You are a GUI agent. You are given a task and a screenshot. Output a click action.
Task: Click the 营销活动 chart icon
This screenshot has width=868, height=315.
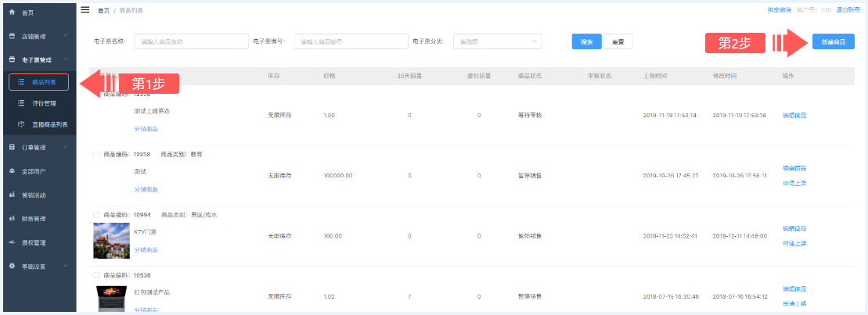point(12,195)
